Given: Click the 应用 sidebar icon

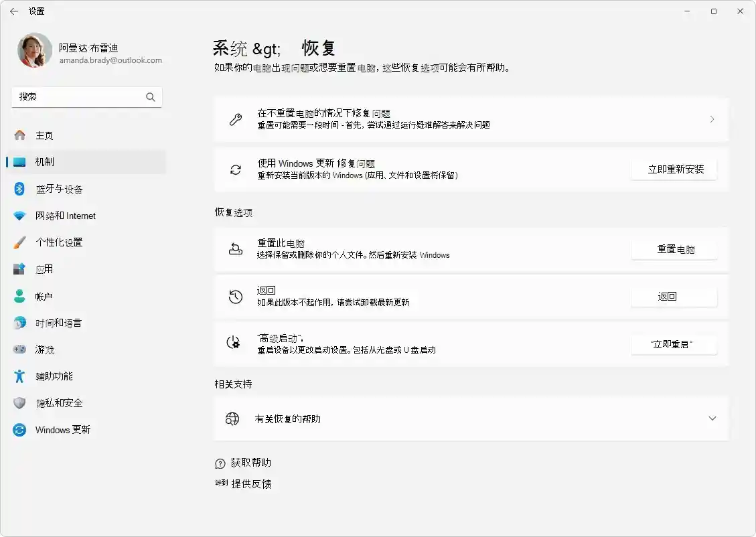Looking at the screenshot, I should tap(17, 269).
